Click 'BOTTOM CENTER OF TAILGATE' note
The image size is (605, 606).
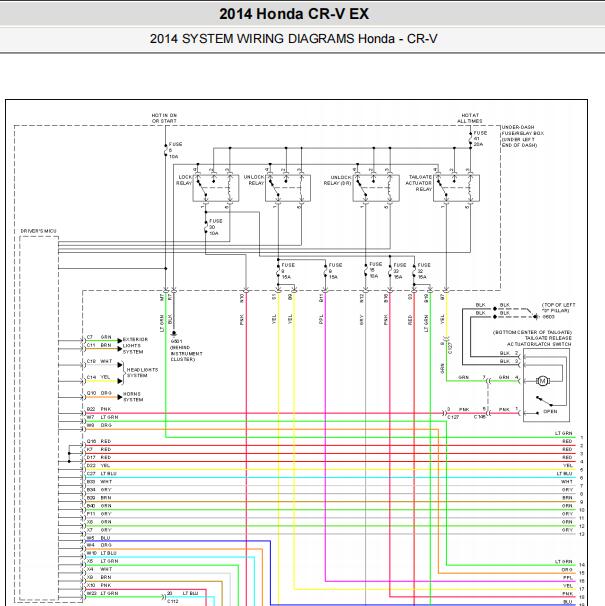click(x=532, y=332)
